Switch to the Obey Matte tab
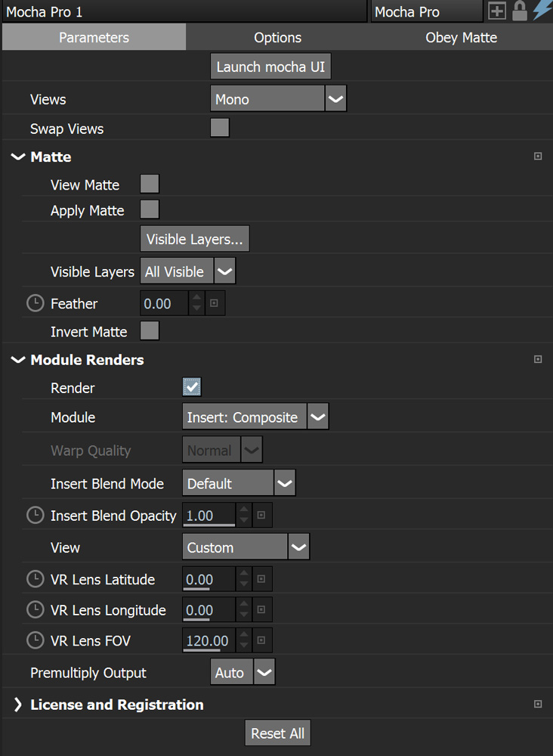553x756 pixels. click(461, 37)
